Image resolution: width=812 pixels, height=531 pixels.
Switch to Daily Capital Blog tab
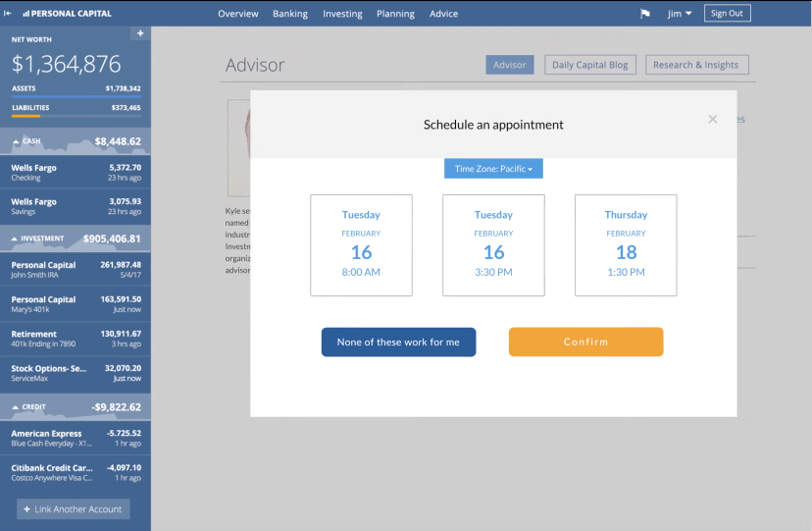point(589,65)
